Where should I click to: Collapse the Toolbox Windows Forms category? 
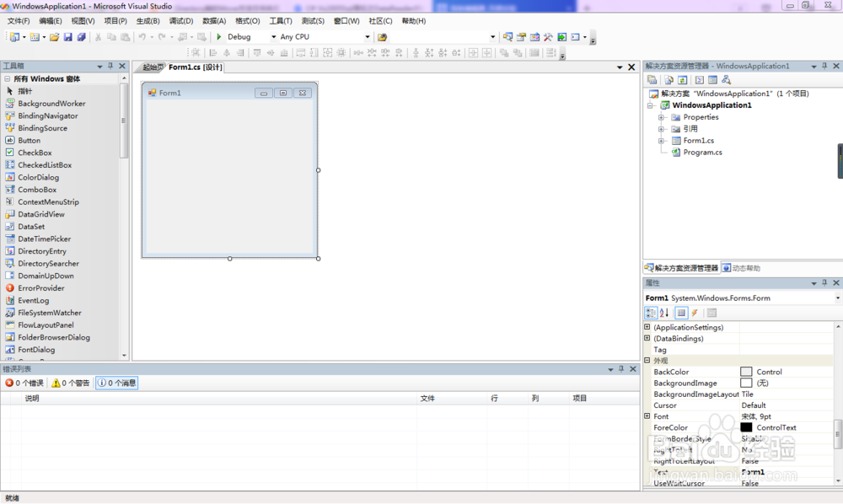click(x=8, y=78)
